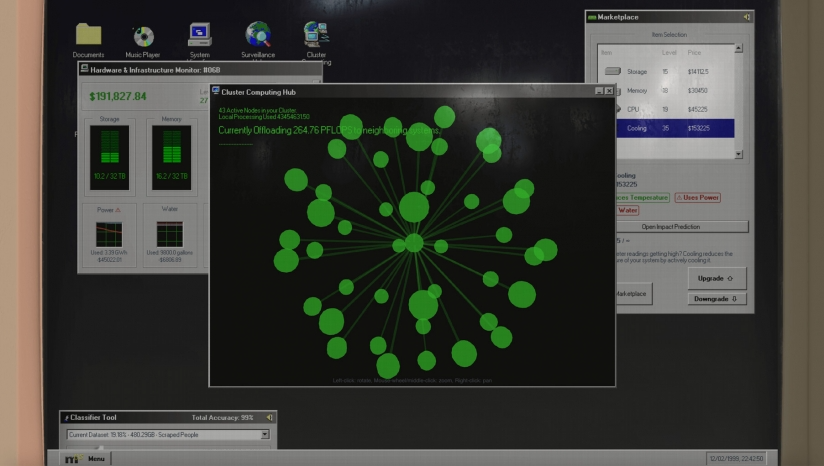Open the Documents folder icon

[88, 34]
